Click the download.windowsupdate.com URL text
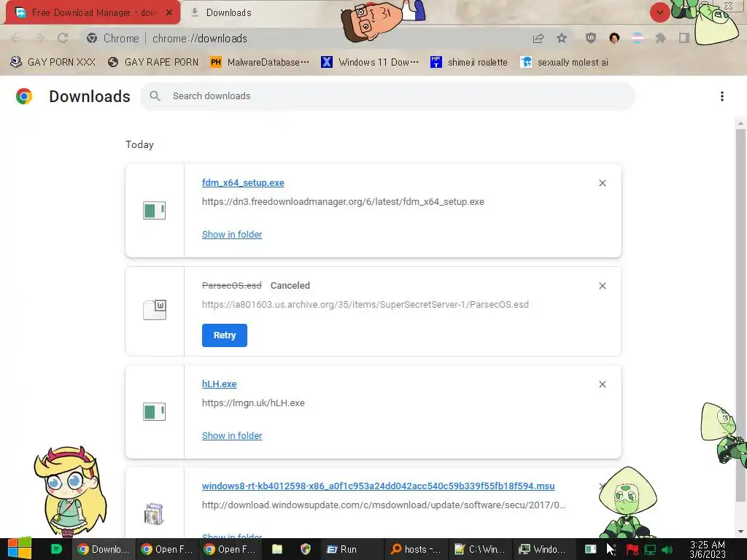747x560 pixels. click(x=384, y=505)
